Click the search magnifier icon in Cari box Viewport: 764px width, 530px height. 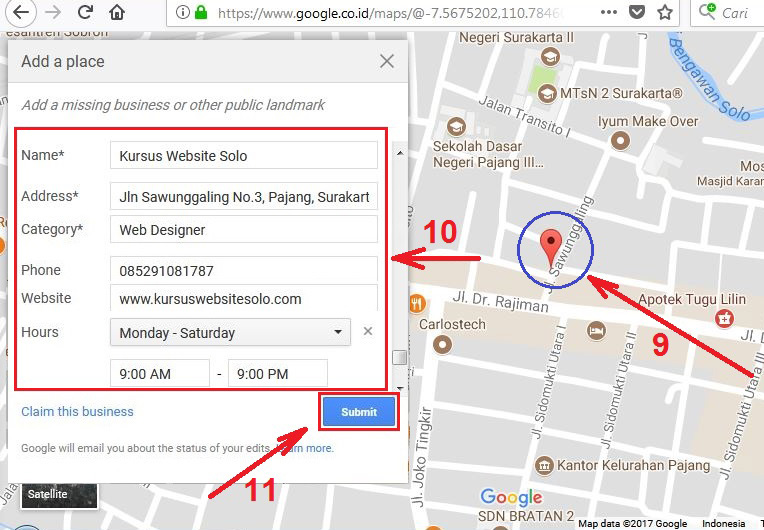click(x=707, y=12)
